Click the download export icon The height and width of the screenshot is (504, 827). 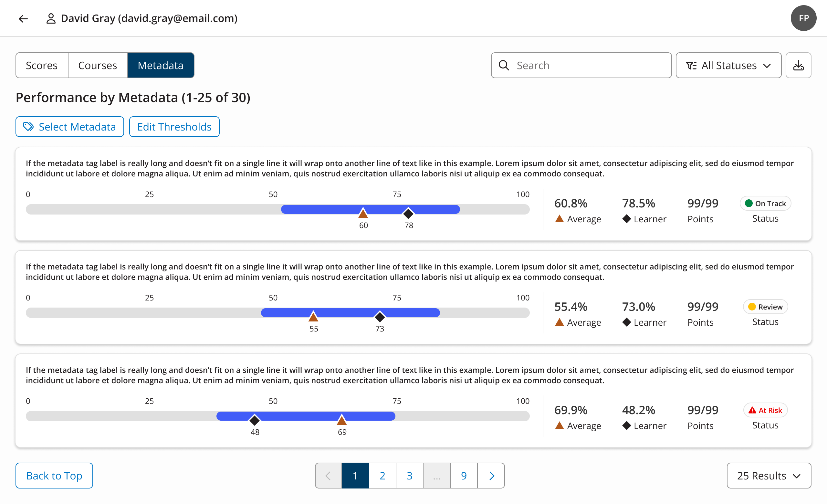799,65
